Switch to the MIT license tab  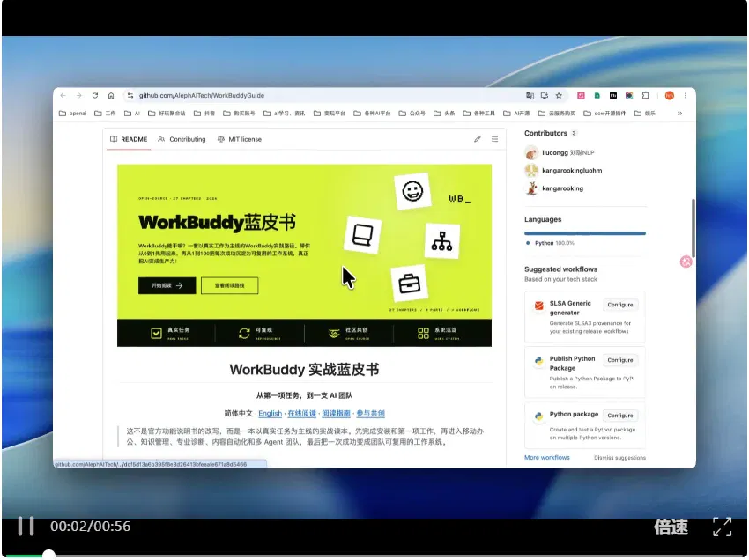point(240,139)
